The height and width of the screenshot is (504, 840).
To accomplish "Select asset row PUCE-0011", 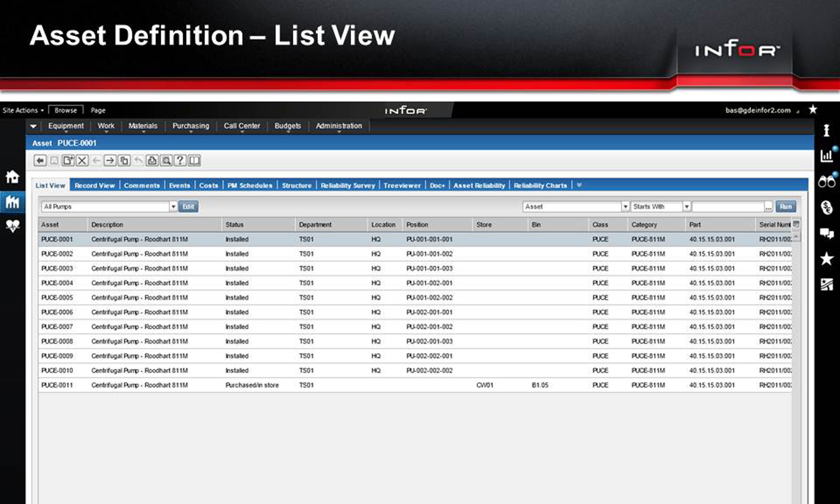I will point(415,385).
